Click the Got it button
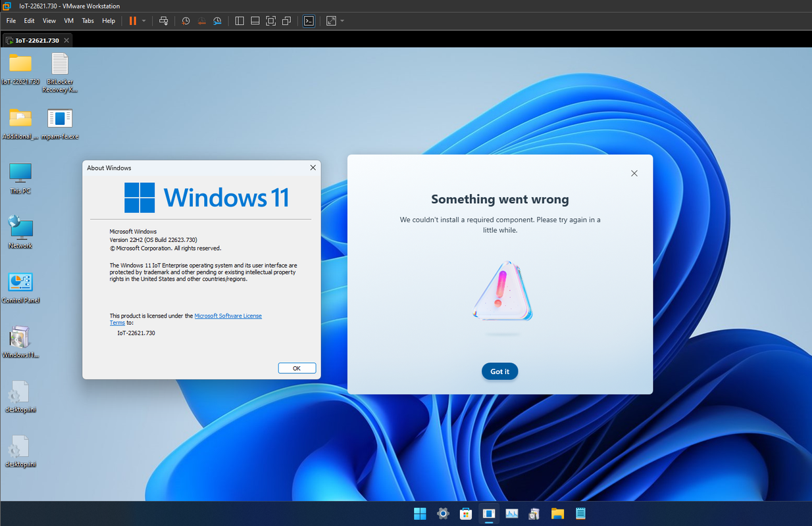This screenshot has height=526, width=812. (499, 371)
